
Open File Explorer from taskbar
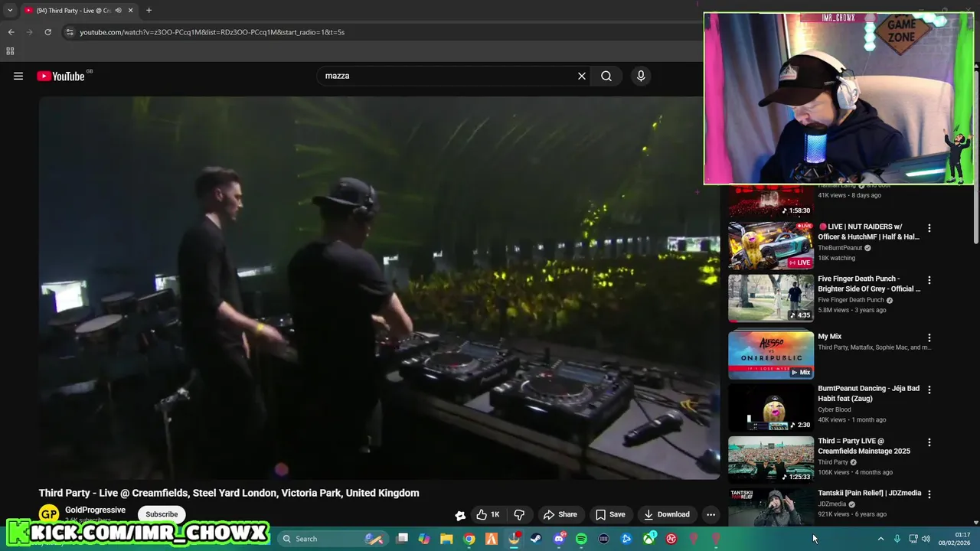tap(446, 539)
